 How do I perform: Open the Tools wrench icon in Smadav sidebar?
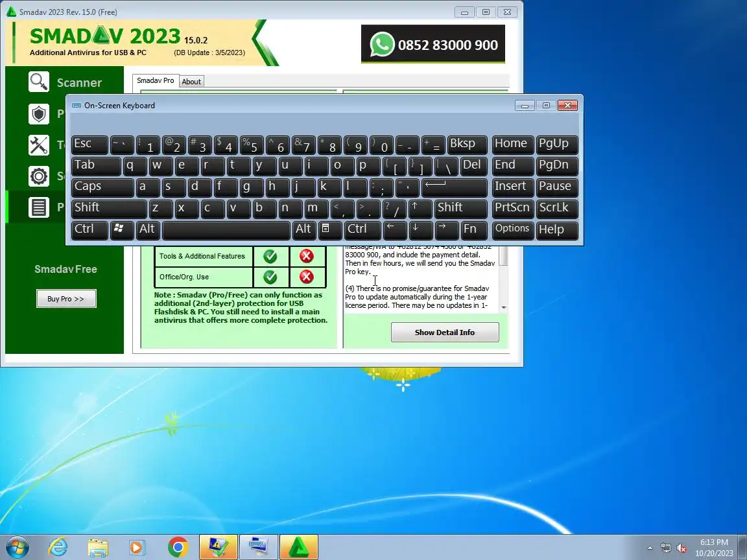pos(39,145)
